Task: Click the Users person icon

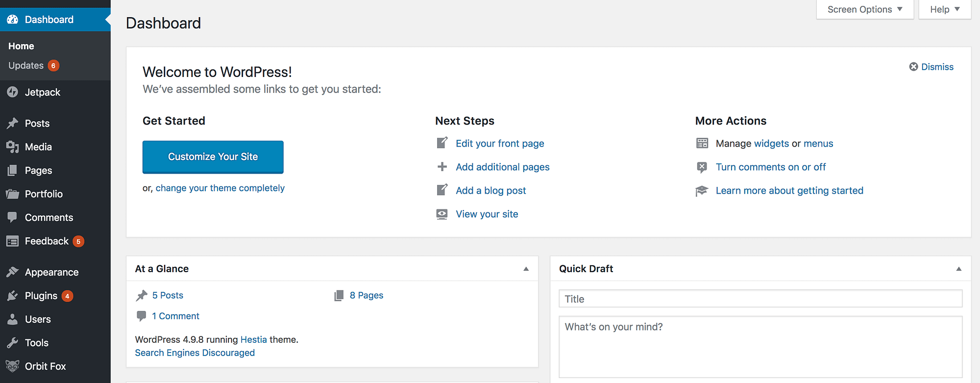Action: 13,319
